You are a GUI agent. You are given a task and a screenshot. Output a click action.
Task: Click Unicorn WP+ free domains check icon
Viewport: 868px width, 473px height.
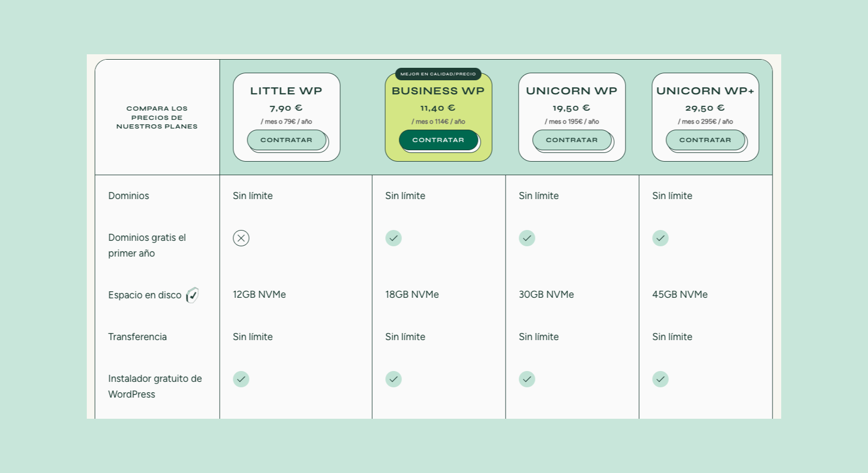(x=660, y=238)
